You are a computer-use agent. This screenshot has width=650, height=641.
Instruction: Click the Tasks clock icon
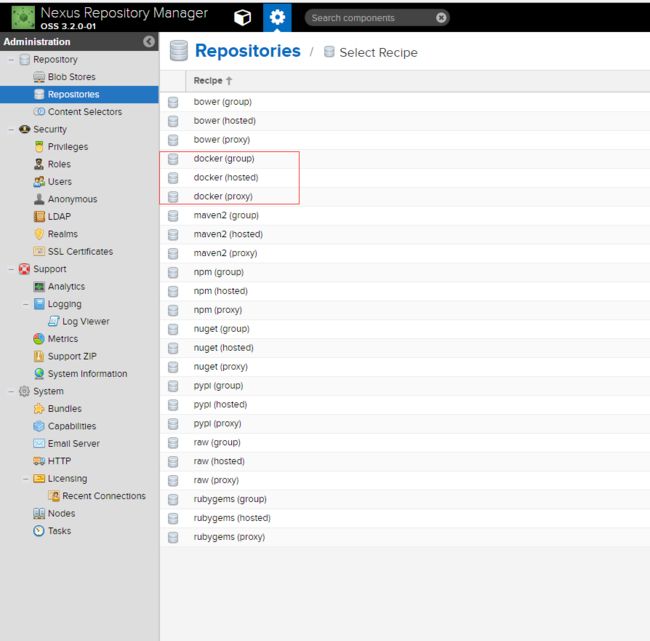pyautogui.click(x=39, y=531)
